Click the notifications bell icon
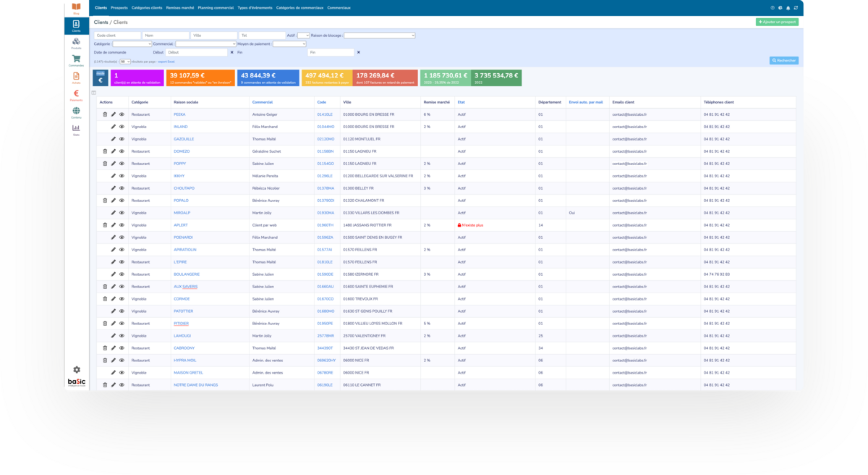 (x=788, y=8)
